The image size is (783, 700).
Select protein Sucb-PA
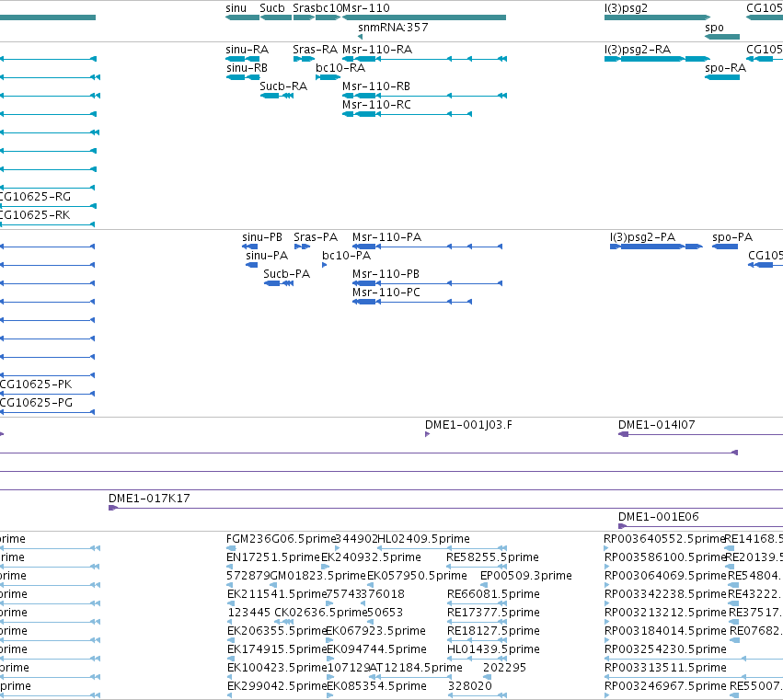click(287, 274)
